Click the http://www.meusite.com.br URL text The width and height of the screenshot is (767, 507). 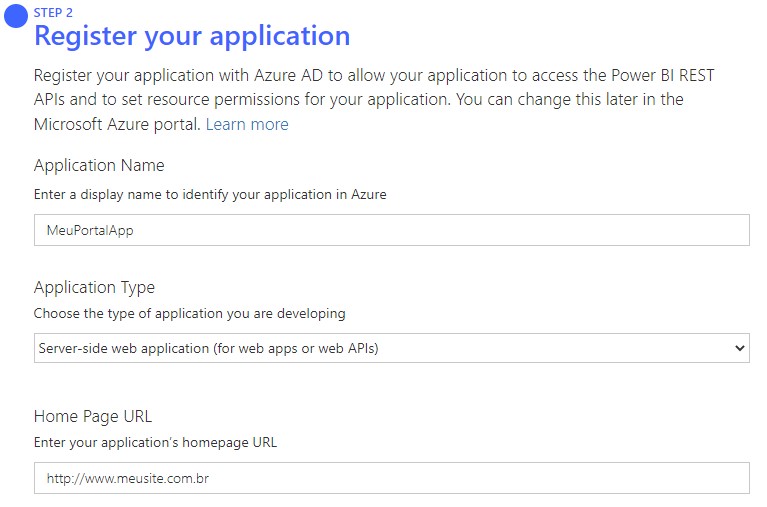[x=127, y=479]
